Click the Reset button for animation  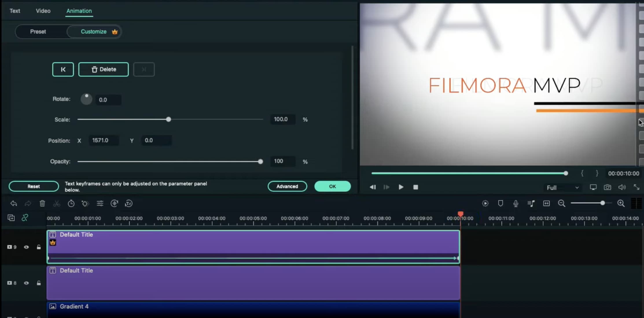tap(33, 186)
